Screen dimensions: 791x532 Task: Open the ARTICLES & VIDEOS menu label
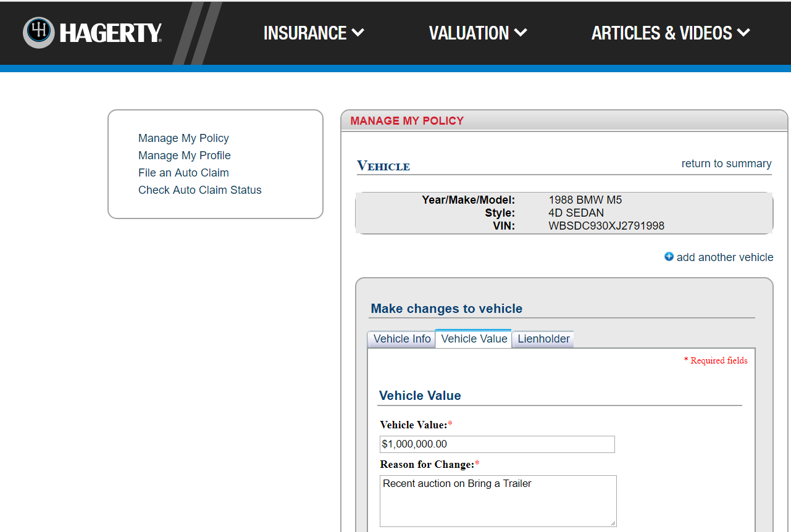point(661,33)
